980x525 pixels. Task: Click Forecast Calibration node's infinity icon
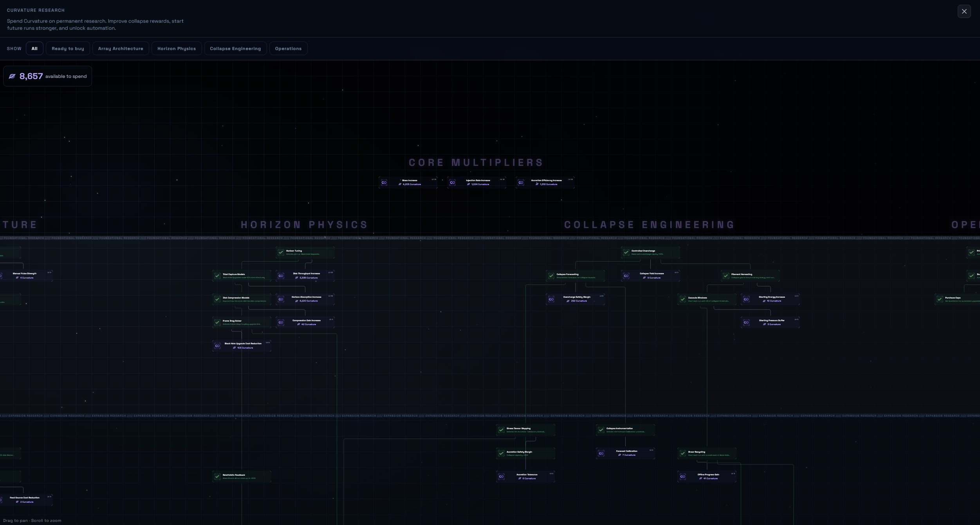coord(601,453)
